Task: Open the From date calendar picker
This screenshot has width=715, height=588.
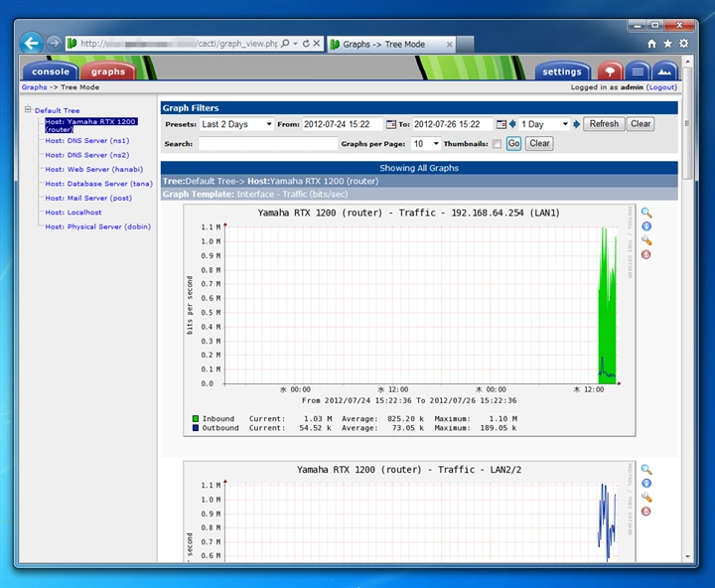Action: tap(391, 124)
